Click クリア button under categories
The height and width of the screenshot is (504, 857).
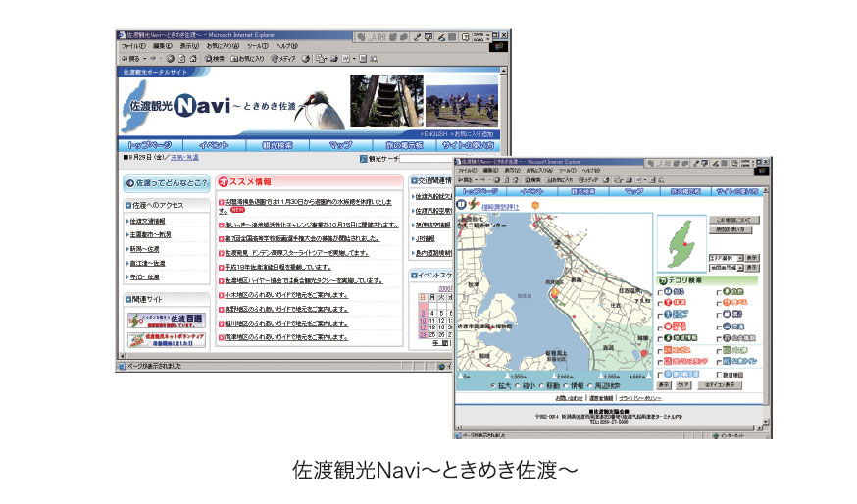(x=682, y=385)
